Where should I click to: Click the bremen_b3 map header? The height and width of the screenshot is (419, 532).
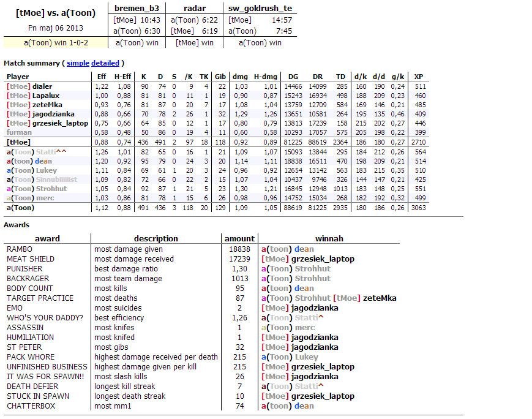(x=136, y=8)
